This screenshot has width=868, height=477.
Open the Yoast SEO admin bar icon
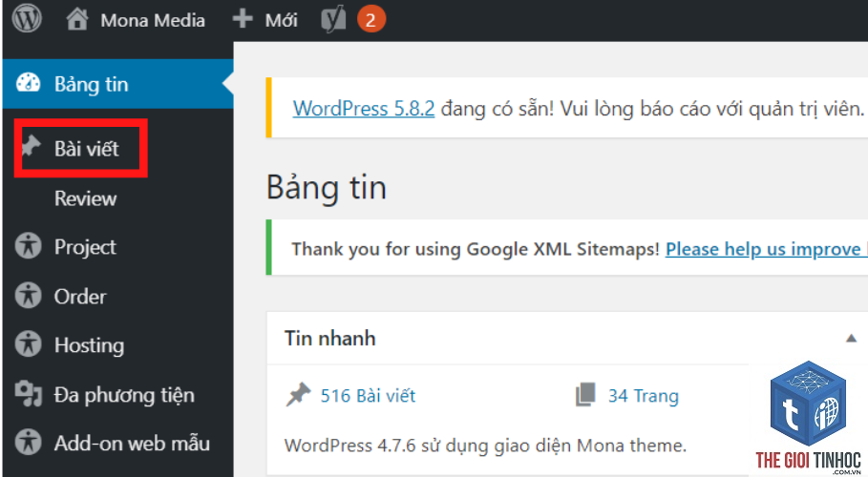[333, 20]
